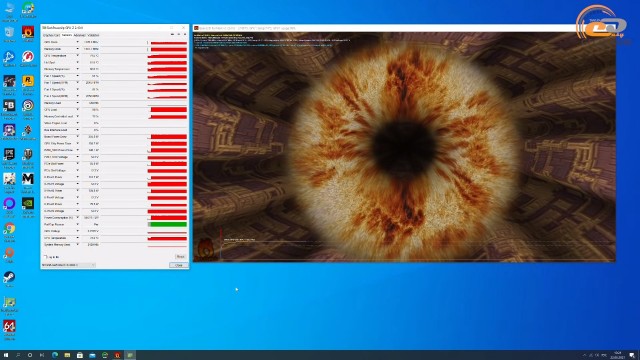Open File Explorer from the taskbar
This screenshot has width=640, height=360.
click(x=67, y=355)
